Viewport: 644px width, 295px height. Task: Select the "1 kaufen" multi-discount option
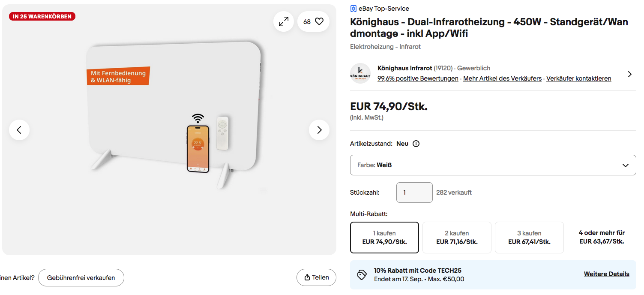[384, 238]
